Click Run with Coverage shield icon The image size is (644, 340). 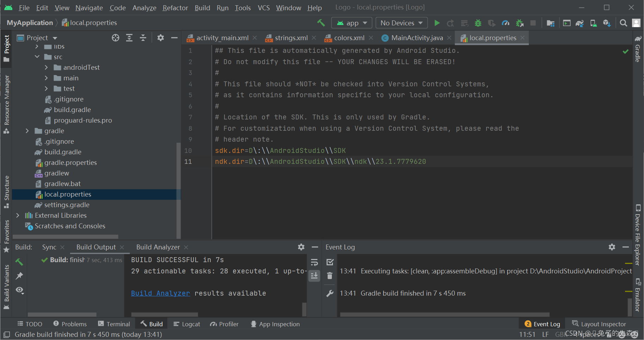(x=492, y=23)
